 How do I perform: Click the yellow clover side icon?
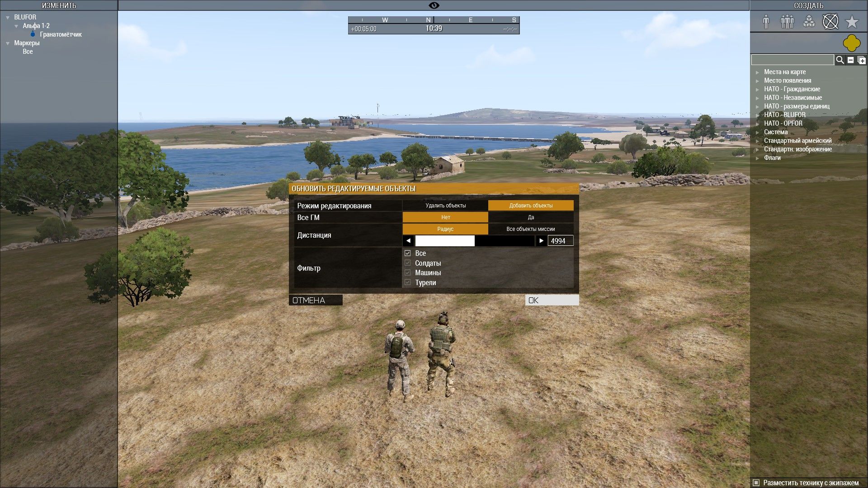click(x=852, y=43)
